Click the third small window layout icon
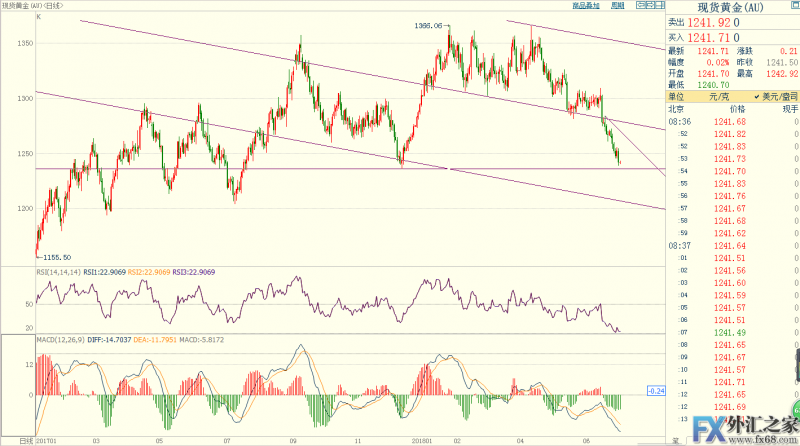The image size is (800, 446). point(658,6)
